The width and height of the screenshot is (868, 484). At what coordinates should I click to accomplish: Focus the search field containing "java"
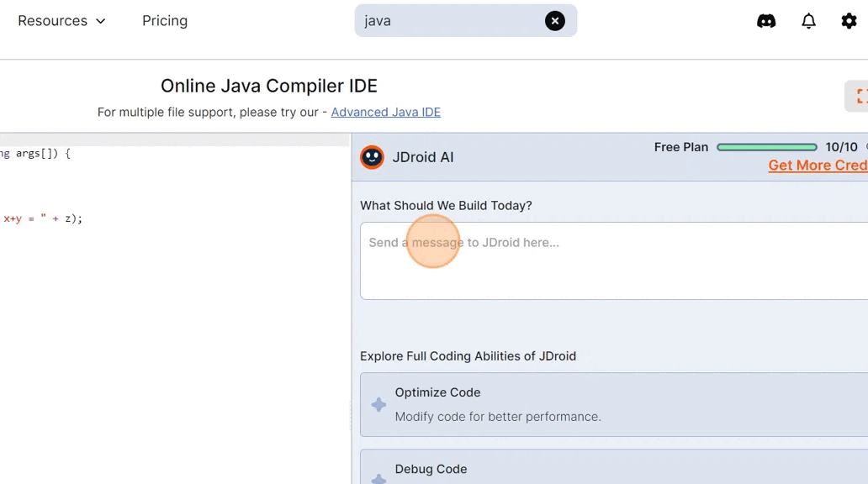coord(446,21)
